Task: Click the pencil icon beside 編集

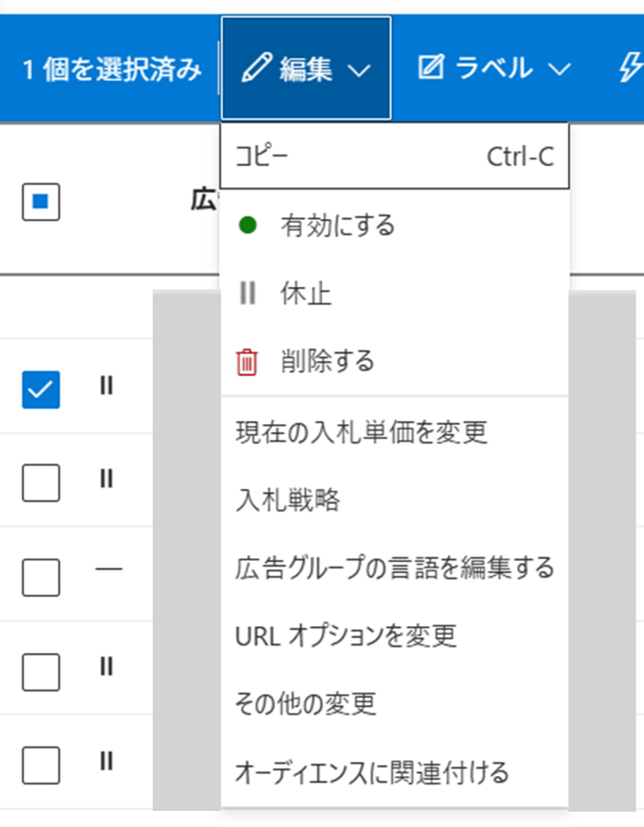Action: click(x=254, y=70)
